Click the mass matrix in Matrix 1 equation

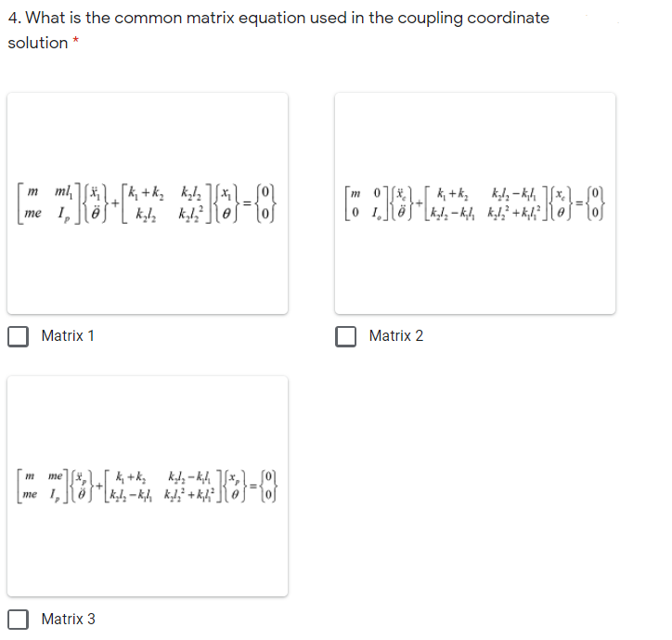coord(46,202)
